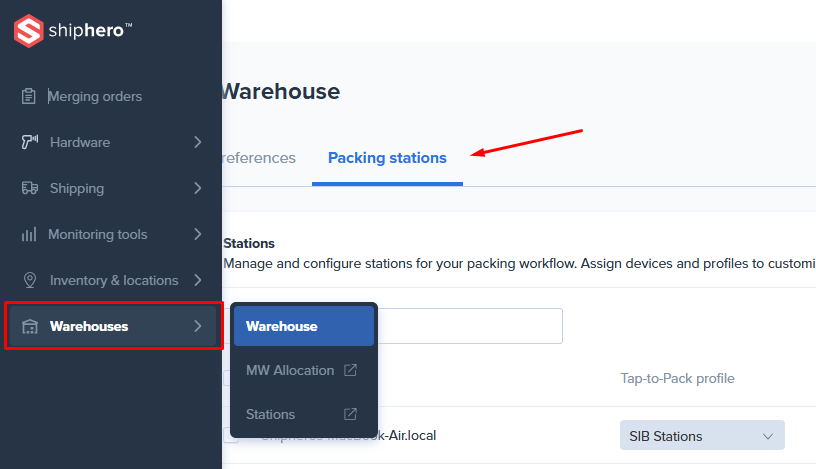Click the Hardware scanner icon
This screenshot has height=469, width=816.
point(29,142)
